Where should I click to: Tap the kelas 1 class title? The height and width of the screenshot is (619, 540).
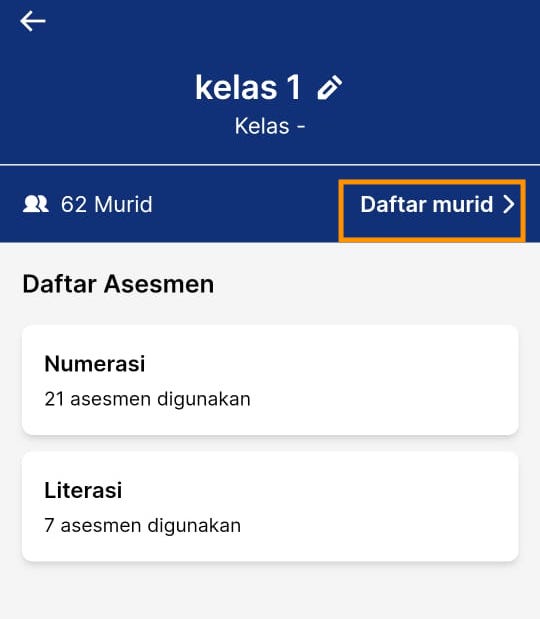pyautogui.click(x=248, y=87)
